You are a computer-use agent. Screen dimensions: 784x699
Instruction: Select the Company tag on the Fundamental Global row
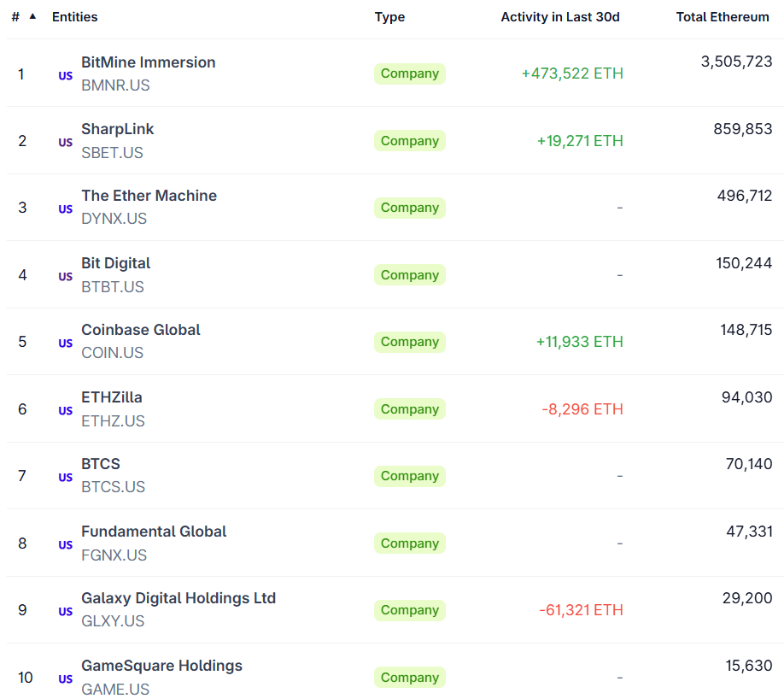(x=409, y=543)
